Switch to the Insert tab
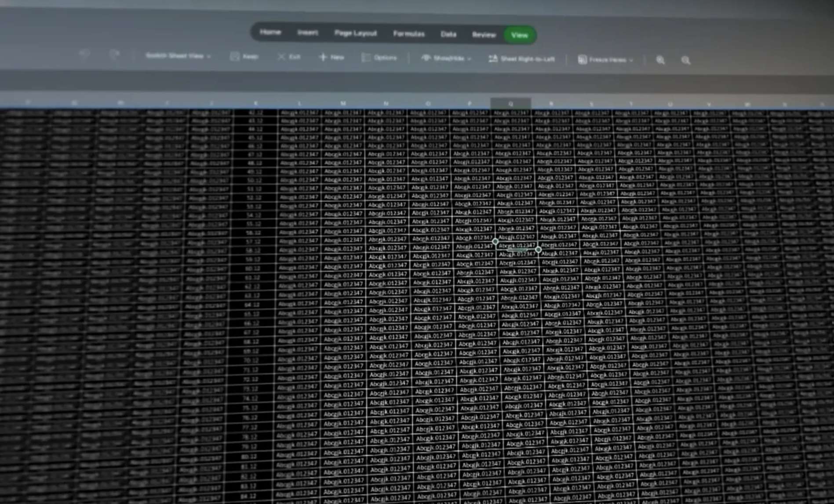This screenshot has height=504, width=834. (307, 33)
